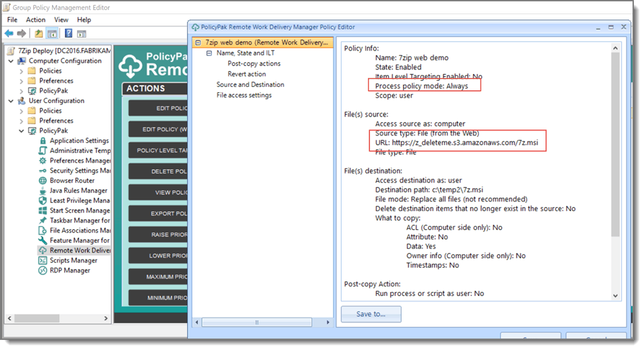The width and height of the screenshot is (644, 350).
Task: Collapse the Computer Configuration node
Action: pyautogui.click(x=11, y=61)
